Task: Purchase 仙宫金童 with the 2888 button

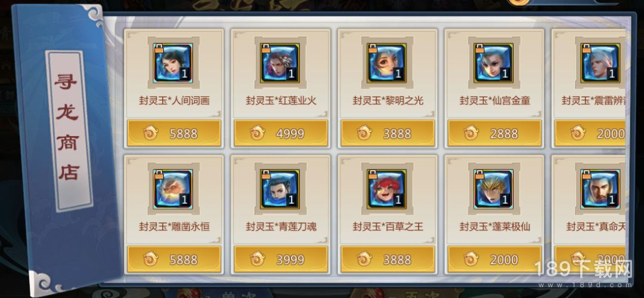Action: pyautogui.click(x=494, y=133)
